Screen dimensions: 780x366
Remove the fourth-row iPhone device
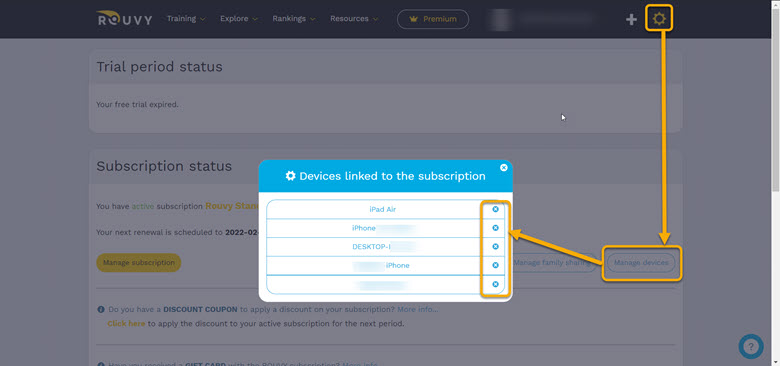pyautogui.click(x=495, y=265)
